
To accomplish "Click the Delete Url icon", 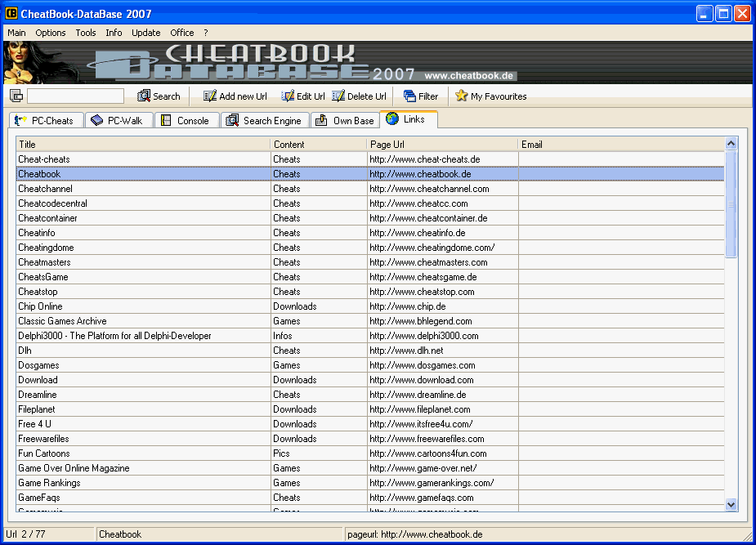I will pos(338,96).
